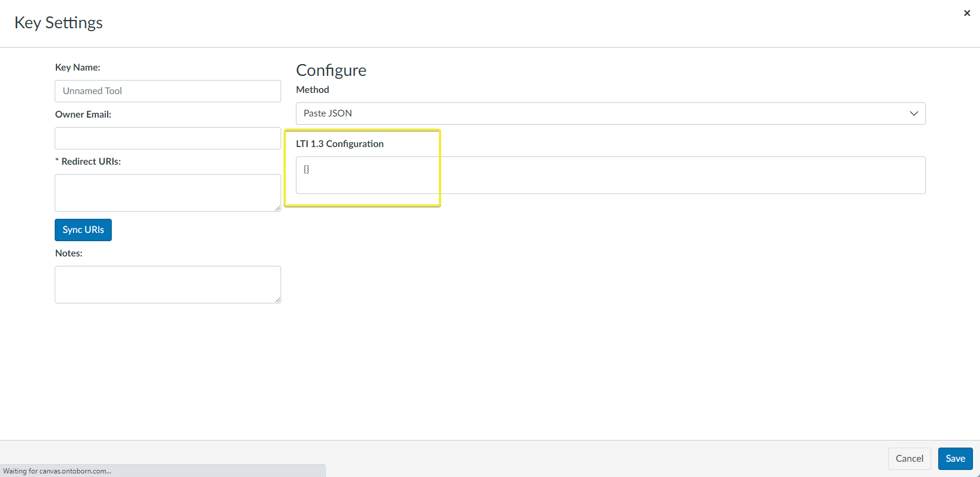Focus the Owner Email field
Viewport: 980px width, 477px height.
point(168,138)
